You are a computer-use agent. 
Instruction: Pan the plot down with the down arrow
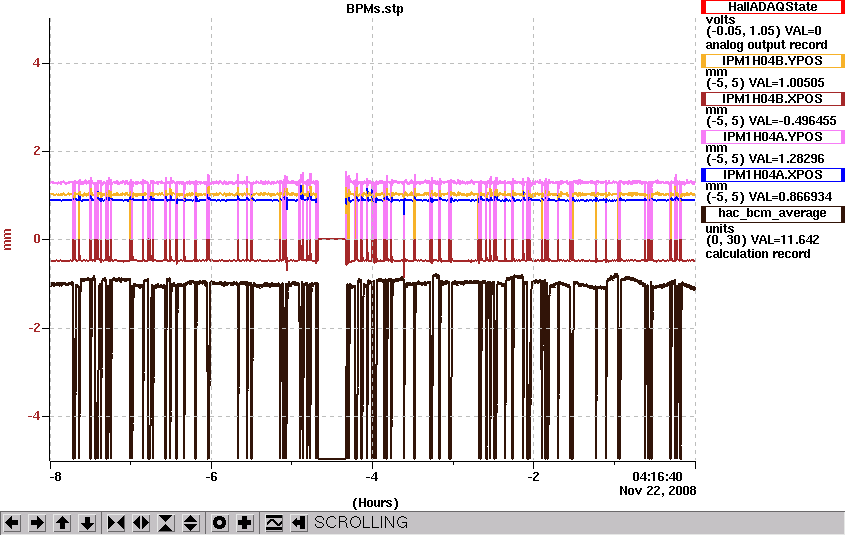[88, 523]
